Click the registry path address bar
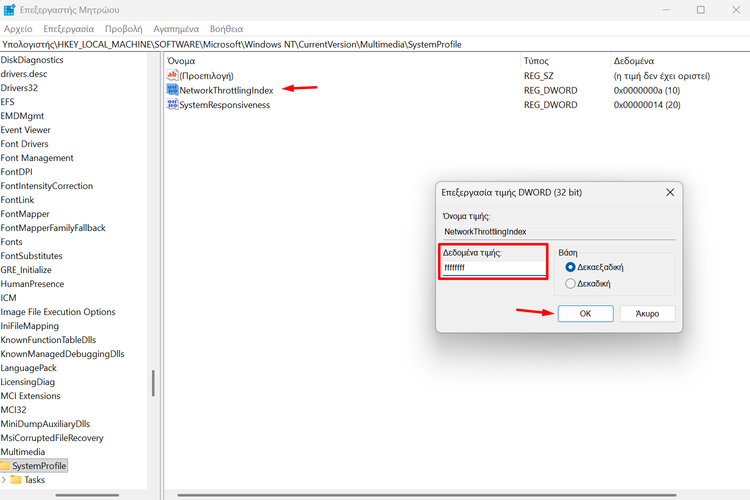Viewport: 750px width, 500px height. point(375,44)
